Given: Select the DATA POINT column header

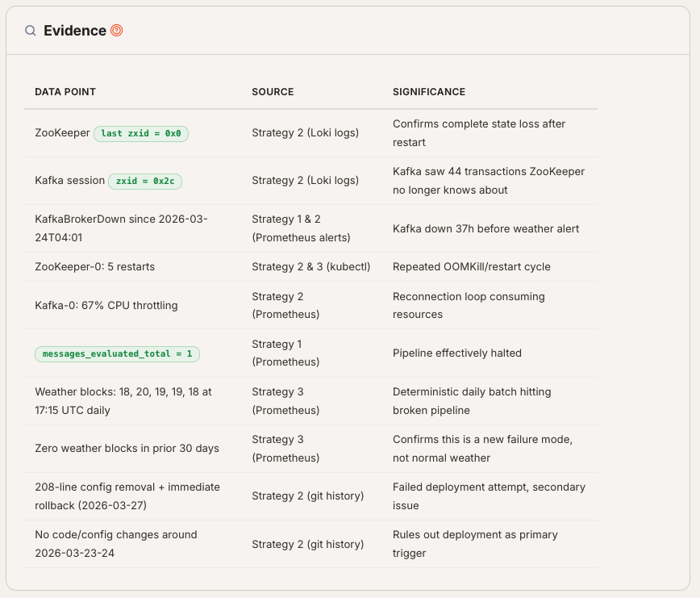Looking at the screenshot, I should 65,92.
